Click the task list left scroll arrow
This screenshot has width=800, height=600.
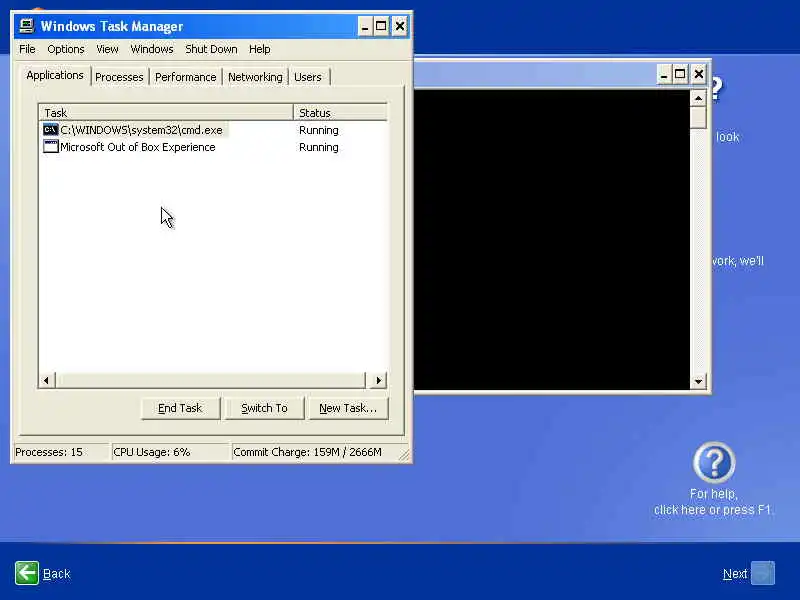(x=47, y=380)
